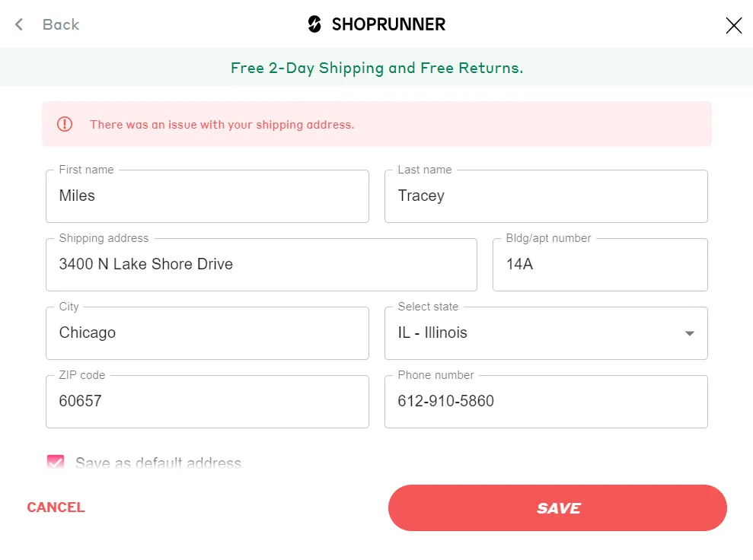This screenshot has width=753, height=560.
Task: Select the Phone number input field
Action: (x=546, y=402)
